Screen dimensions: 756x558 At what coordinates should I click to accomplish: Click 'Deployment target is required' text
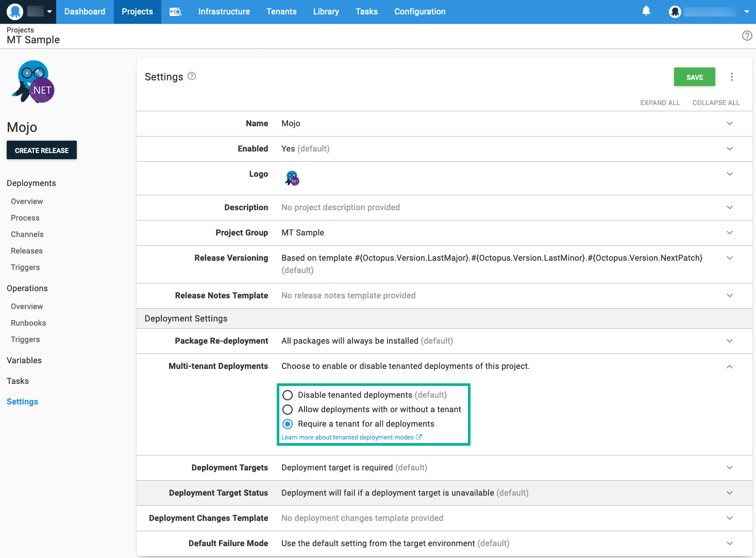click(337, 468)
